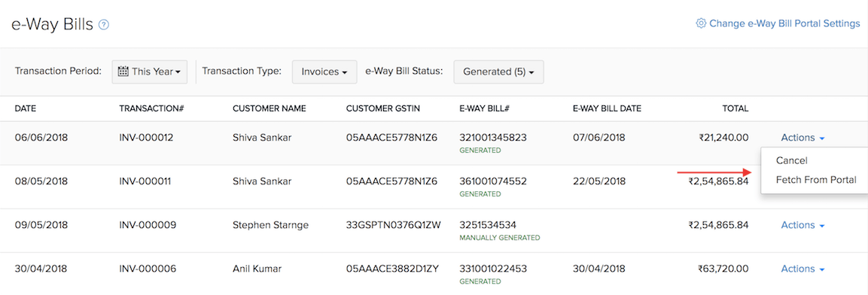Image resolution: width=868 pixels, height=295 pixels.
Task: Open transaction INV-000012
Action: click(x=146, y=137)
